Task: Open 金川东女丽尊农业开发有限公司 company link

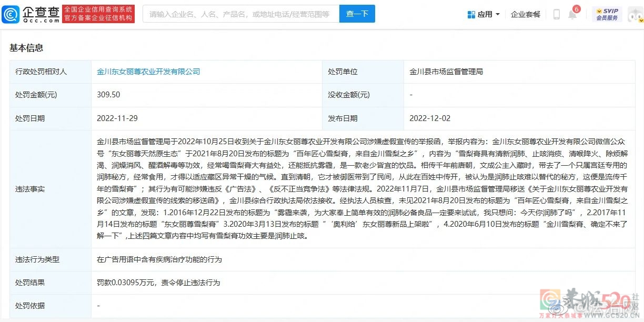Action: coord(148,72)
